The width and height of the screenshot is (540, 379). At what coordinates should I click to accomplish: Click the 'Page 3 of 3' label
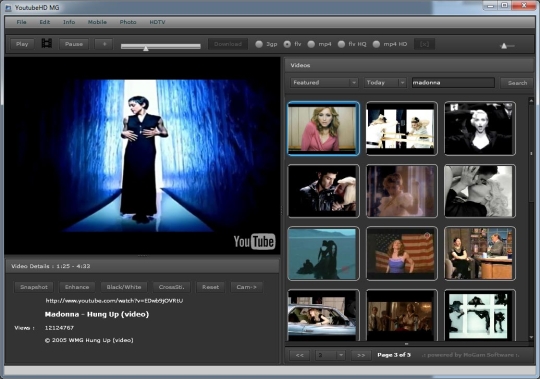394,355
